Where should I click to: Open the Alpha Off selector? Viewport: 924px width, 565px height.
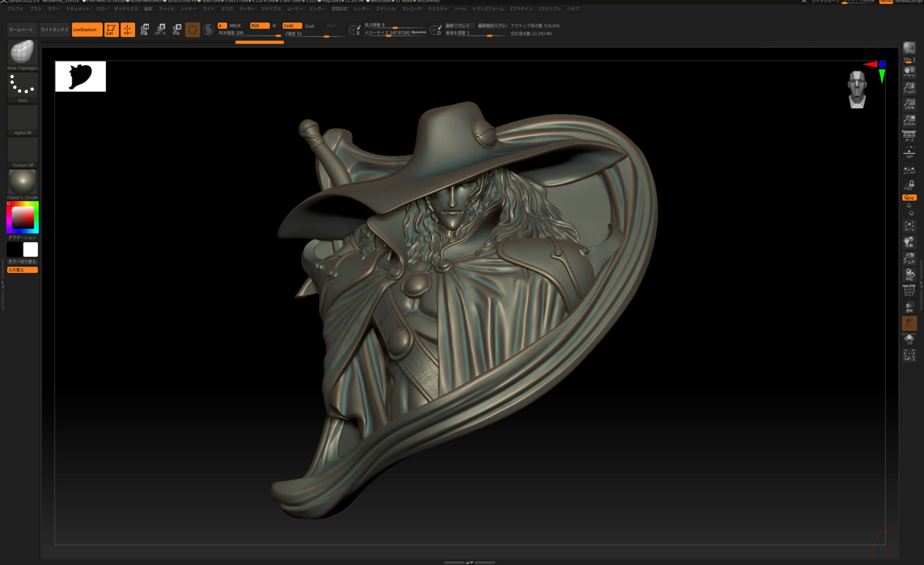22,120
